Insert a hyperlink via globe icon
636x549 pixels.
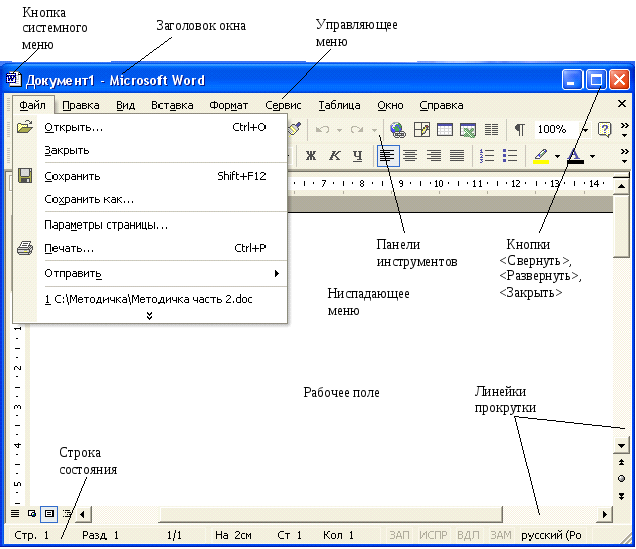tap(398, 130)
